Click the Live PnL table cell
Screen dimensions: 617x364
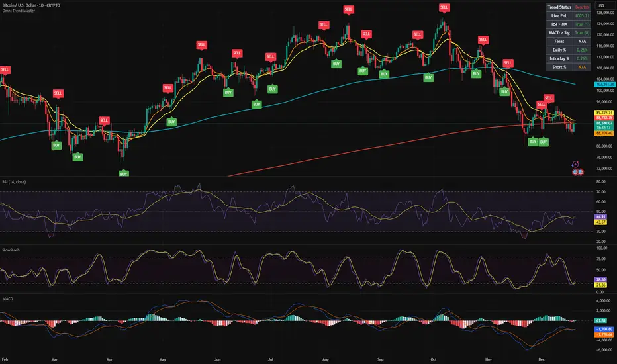point(559,16)
